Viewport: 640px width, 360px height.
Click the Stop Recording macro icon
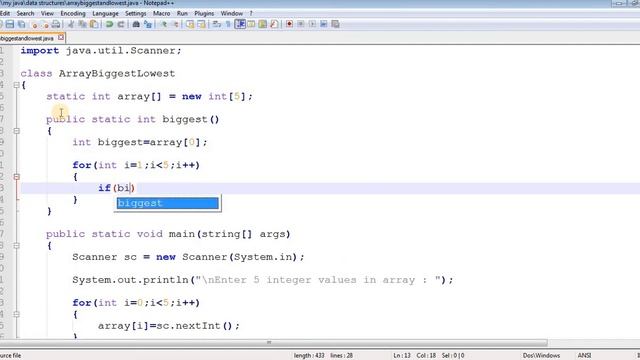point(301,24)
